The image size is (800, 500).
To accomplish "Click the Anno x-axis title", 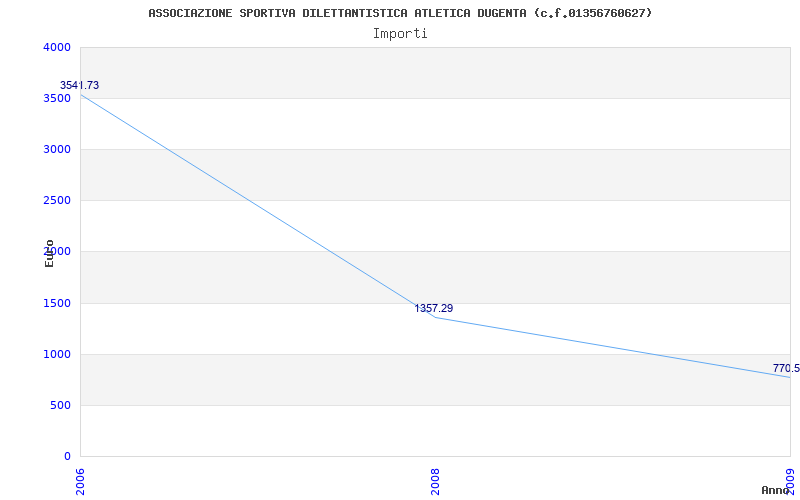I will 775,490.
